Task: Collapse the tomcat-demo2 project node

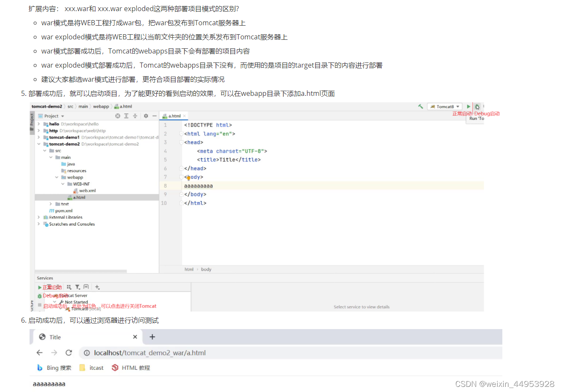Action: pos(39,144)
